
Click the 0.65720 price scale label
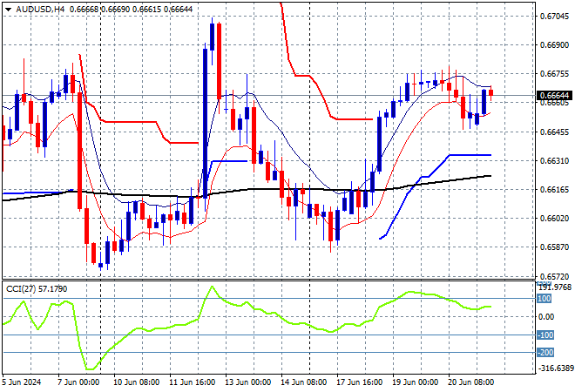coord(554,275)
